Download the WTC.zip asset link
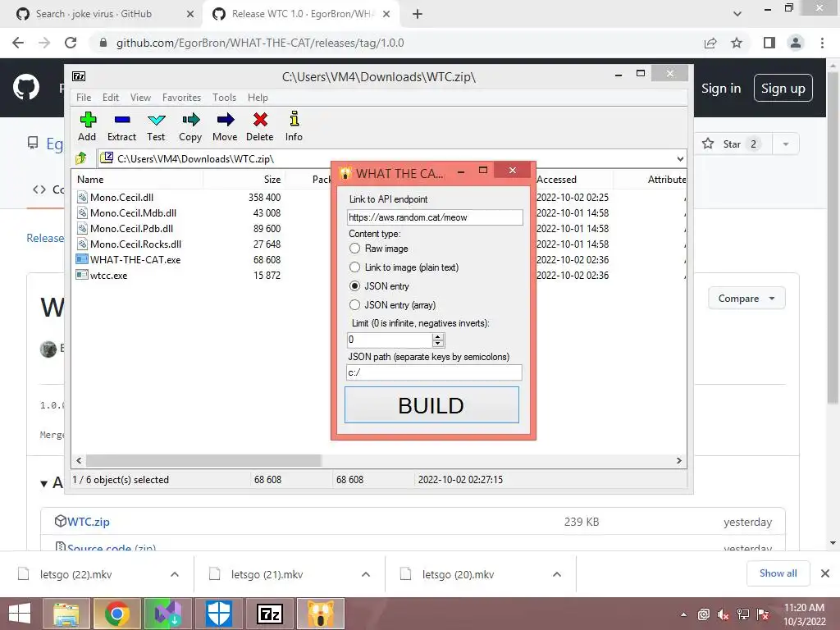This screenshot has width=840, height=630. (x=88, y=521)
